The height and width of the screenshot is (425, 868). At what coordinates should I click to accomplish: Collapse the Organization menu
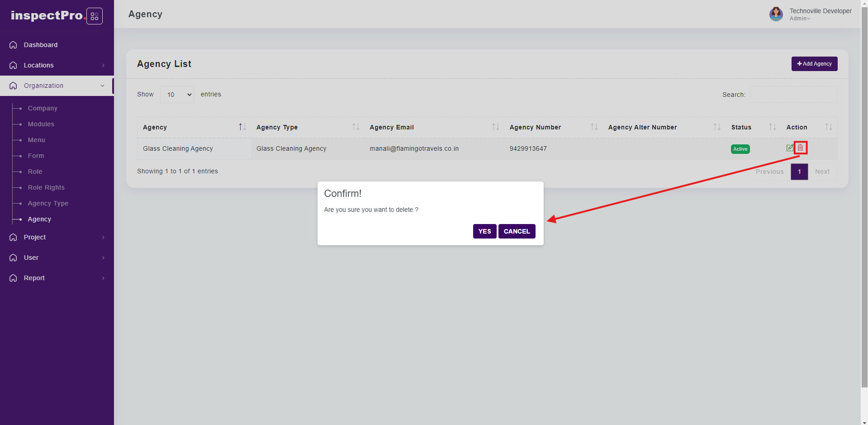click(x=57, y=86)
